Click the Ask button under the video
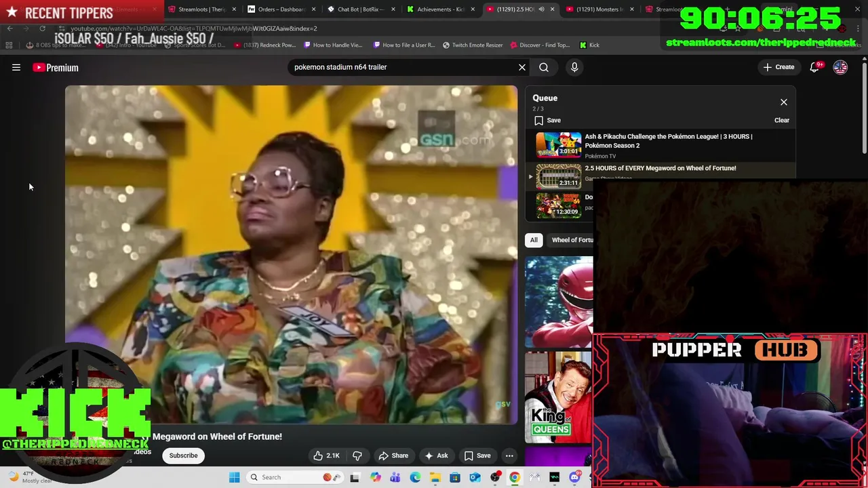The image size is (868, 488). [x=436, y=455]
